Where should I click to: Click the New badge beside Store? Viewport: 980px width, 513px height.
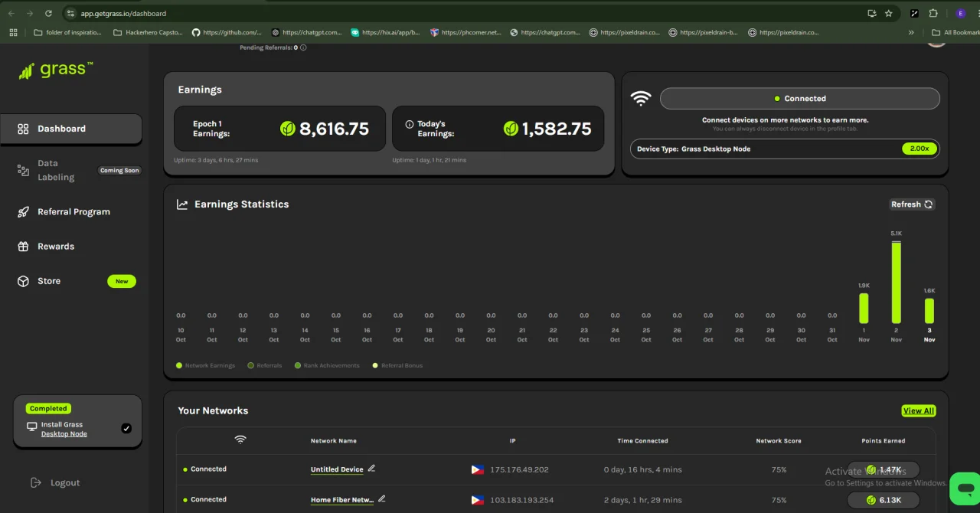[x=122, y=281]
